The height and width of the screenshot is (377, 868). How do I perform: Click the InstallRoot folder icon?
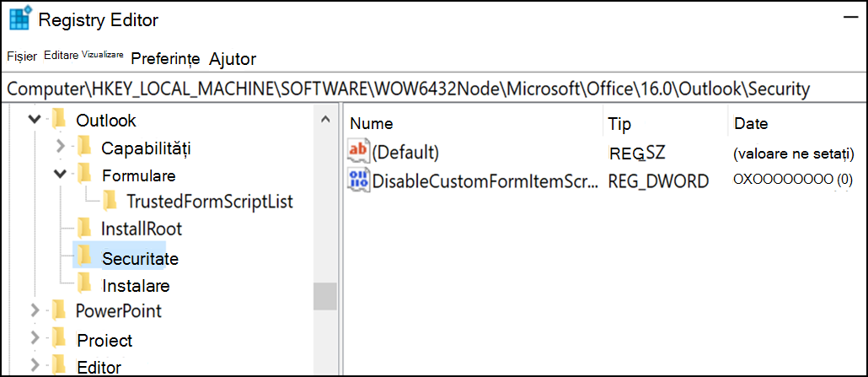point(84,228)
